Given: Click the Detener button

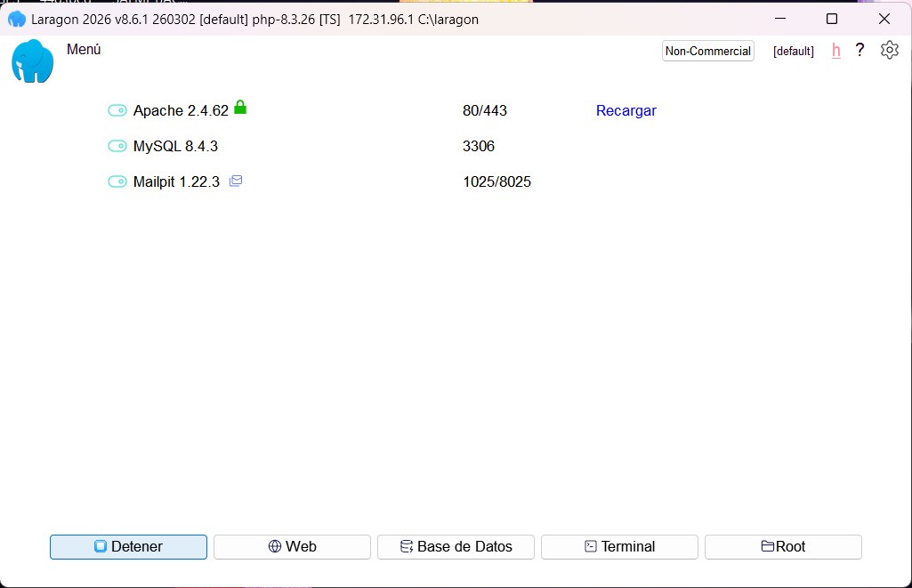Looking at the screenshot, I should click(x=128, y=547).
